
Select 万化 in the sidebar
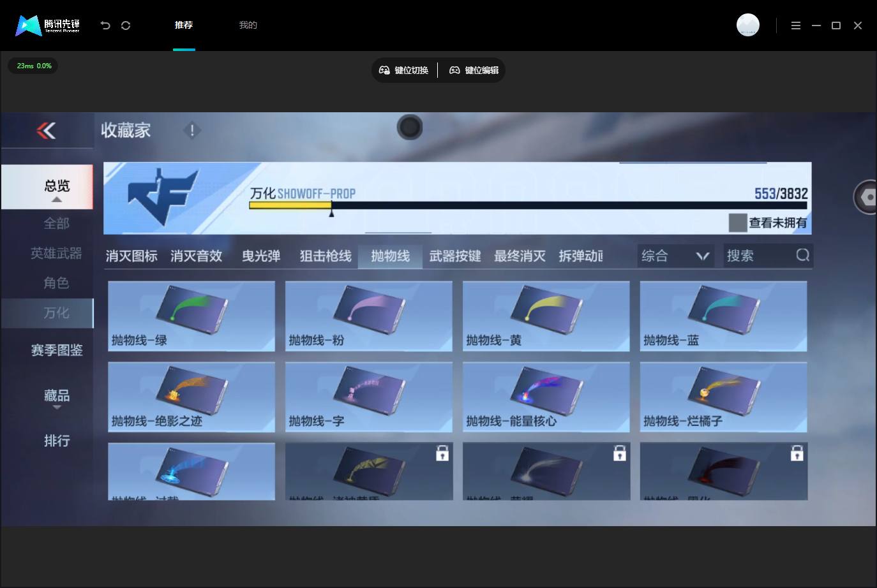click(47, 312)
